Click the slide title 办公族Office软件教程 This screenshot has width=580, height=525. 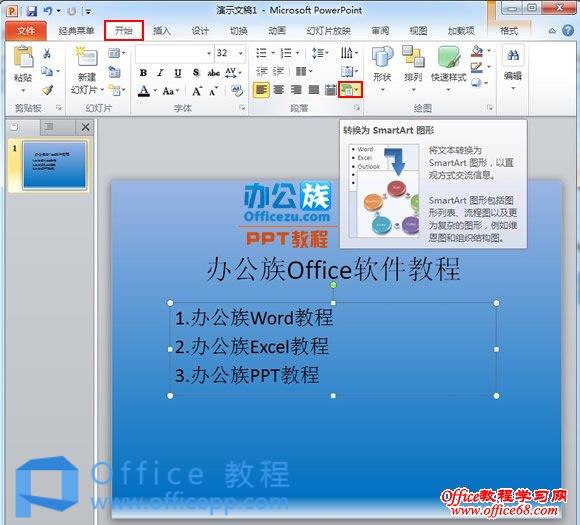pyautogui.click(x=334, y=269)
